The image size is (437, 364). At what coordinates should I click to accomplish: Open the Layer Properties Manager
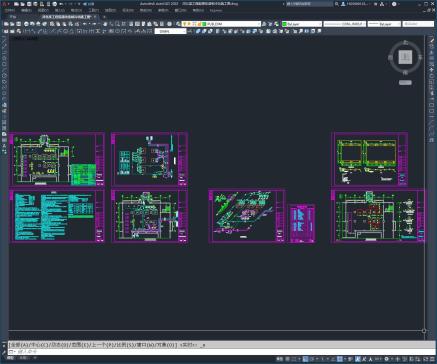[178, 24]
